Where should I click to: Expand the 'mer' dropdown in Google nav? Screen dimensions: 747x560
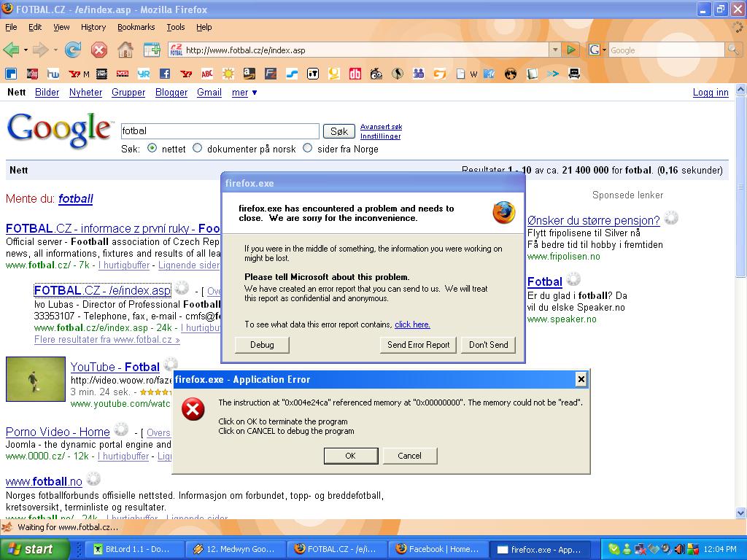244,93
